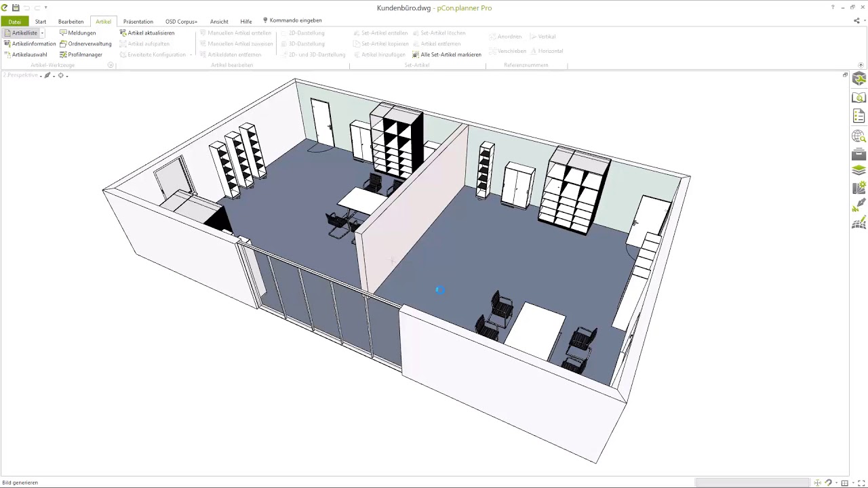Image resolution: width=868 pixels, height=488 pixels.
Task: Open the Artikel-Werkzeuge group options launcher
Action: point(111,65)
